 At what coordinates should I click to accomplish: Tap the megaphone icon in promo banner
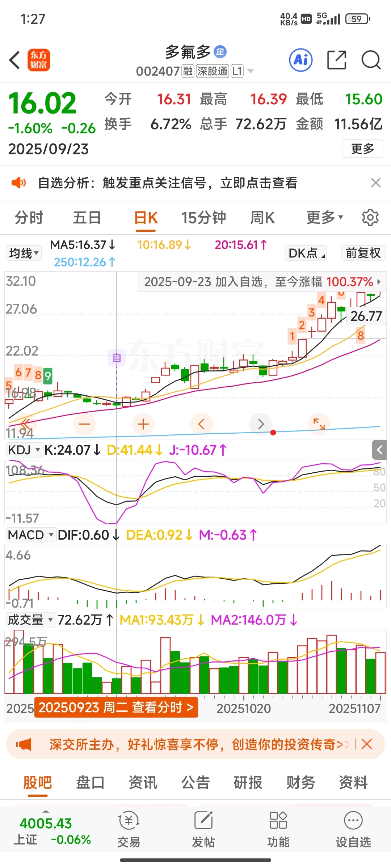24,744
